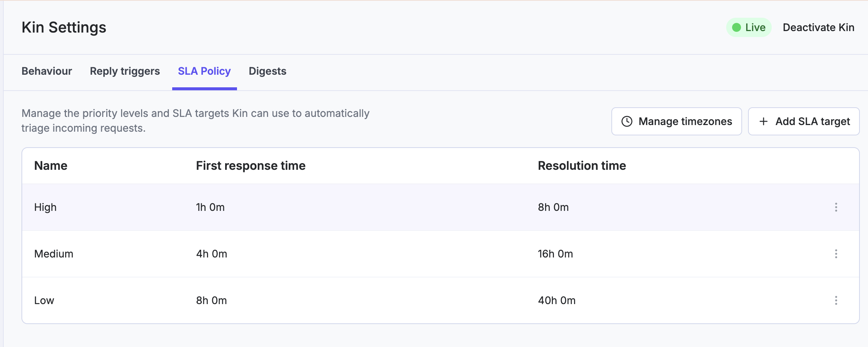
Task: Add a new SLA target
Action: tap(804, 121)
